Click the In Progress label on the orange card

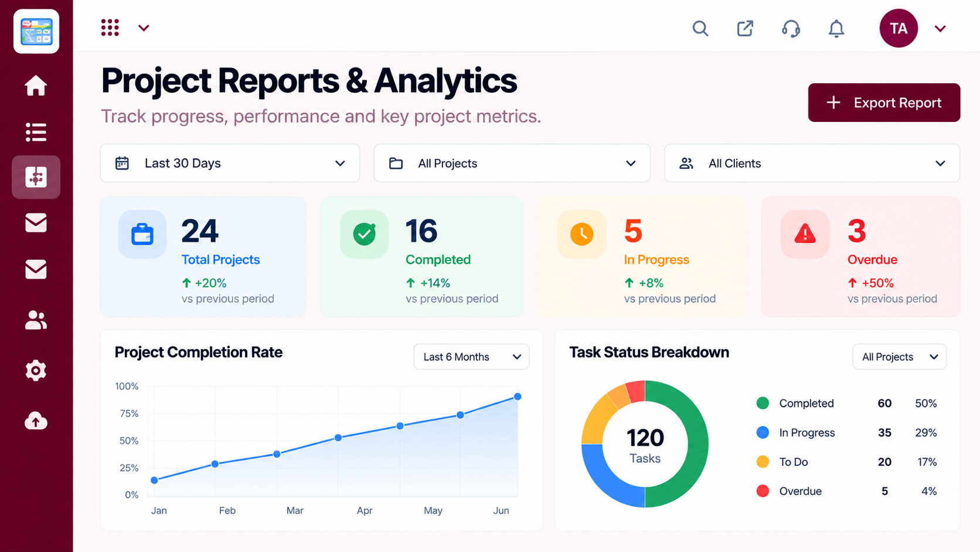click(656, 259)
